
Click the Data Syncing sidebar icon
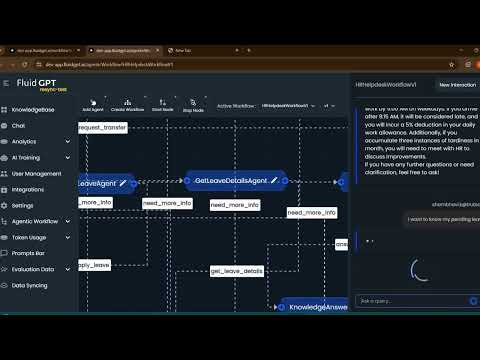coord(4,285)
